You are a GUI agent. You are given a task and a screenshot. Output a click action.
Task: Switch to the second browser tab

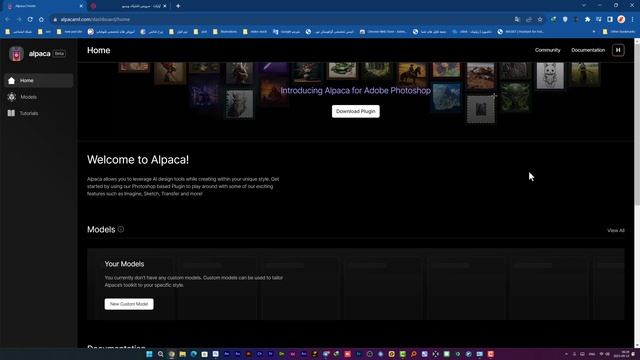(128, 6)
